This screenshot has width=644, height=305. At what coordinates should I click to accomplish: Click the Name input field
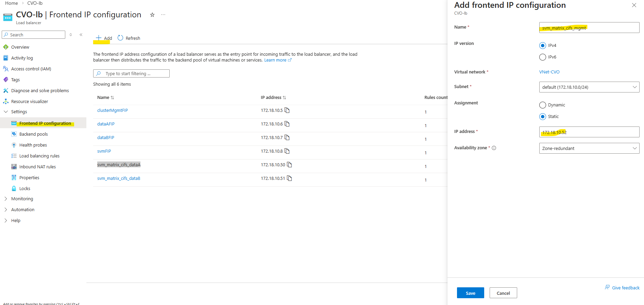point(589,28)
